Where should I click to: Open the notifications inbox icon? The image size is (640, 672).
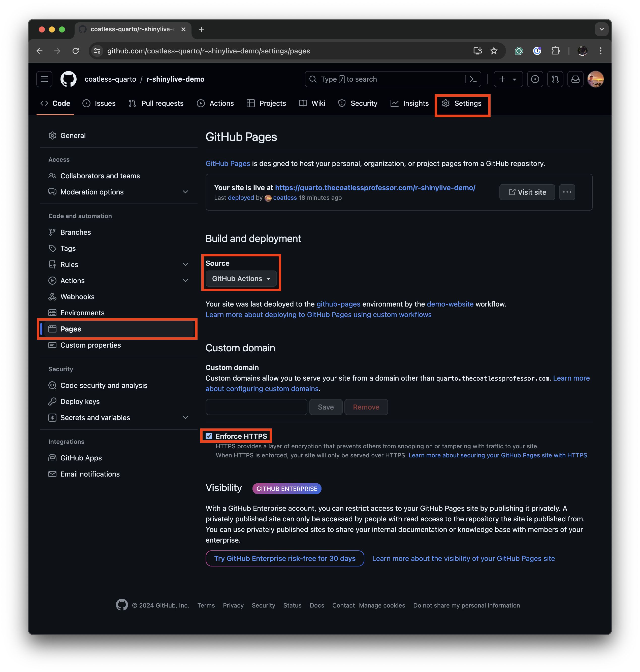coord(575,79)
